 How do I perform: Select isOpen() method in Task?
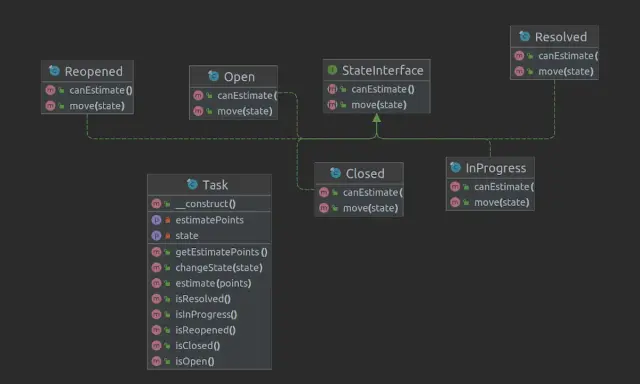click(195, 361)
